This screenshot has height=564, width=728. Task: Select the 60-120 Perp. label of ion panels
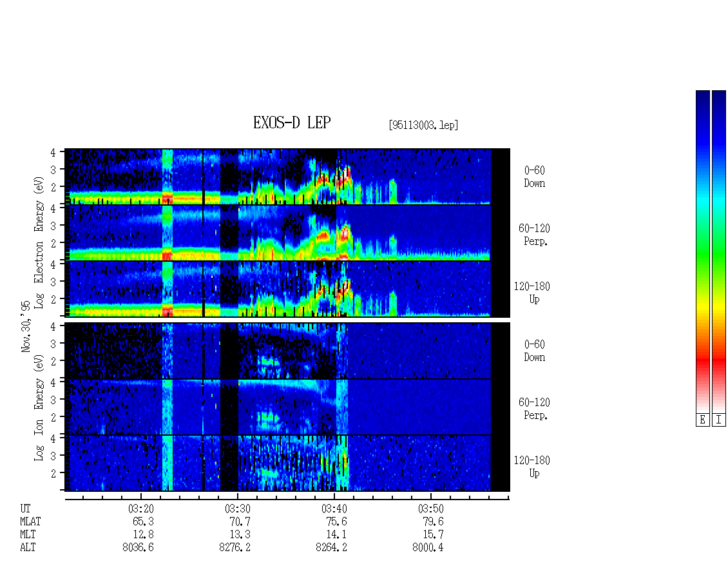[x=534, y=409]
